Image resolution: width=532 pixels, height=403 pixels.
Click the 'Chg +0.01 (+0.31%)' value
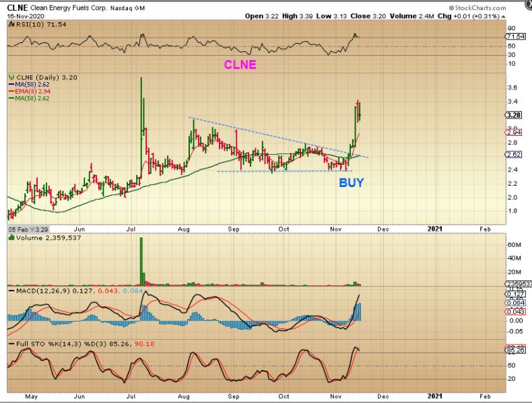469,16
